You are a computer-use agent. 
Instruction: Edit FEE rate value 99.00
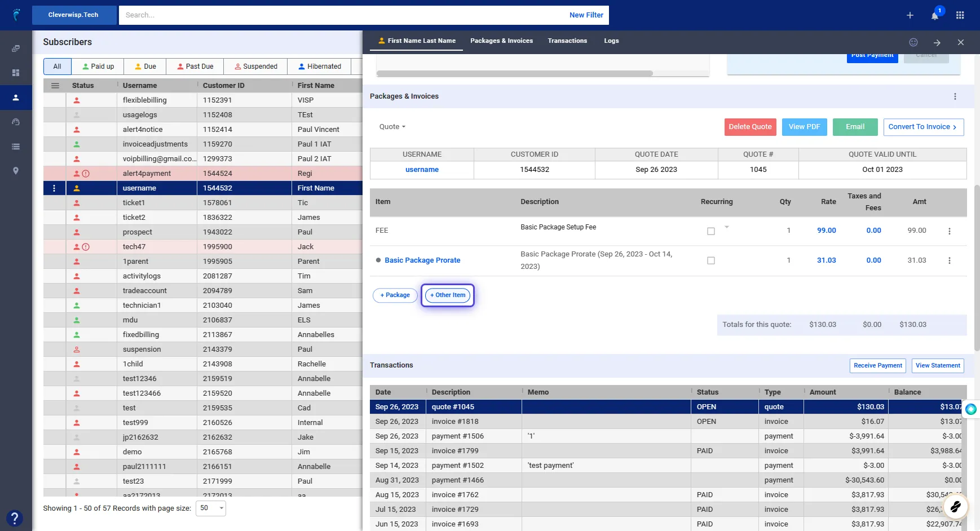pos(827,231)
